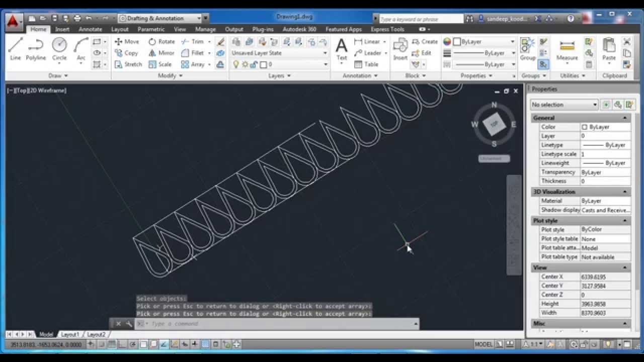Open the Manage ribbon tab
The image size is (644, 362).
click(x=205, y=29)
